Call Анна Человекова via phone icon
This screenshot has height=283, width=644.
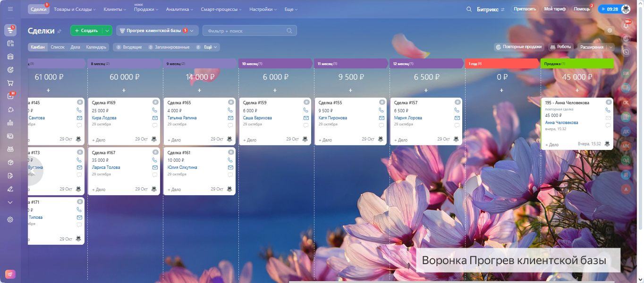[x=608, y=110]
